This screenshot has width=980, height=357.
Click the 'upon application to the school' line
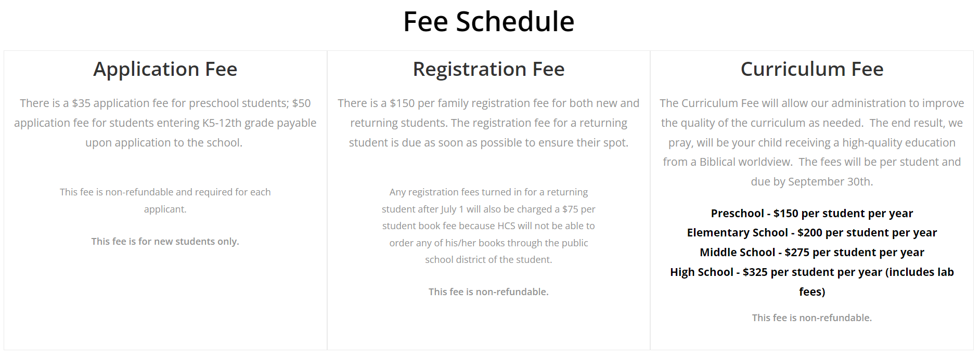pos(164,142)
